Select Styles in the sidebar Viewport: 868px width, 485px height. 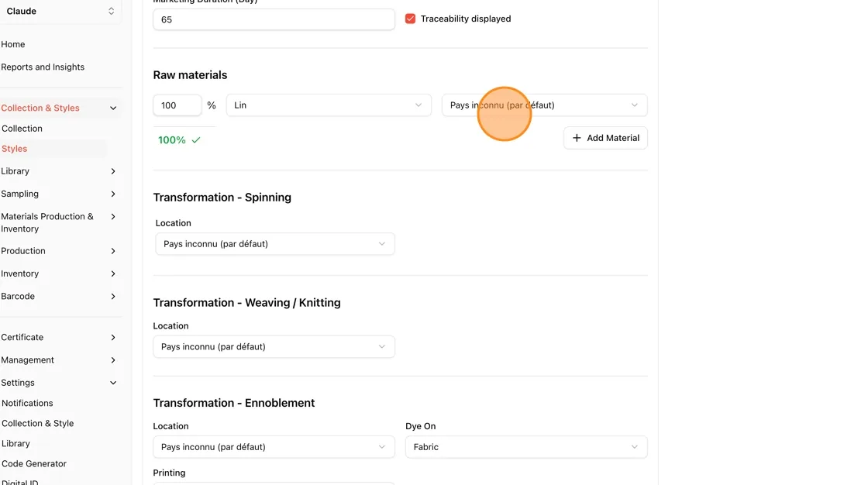pyautogui.click(x=15, y=149)
